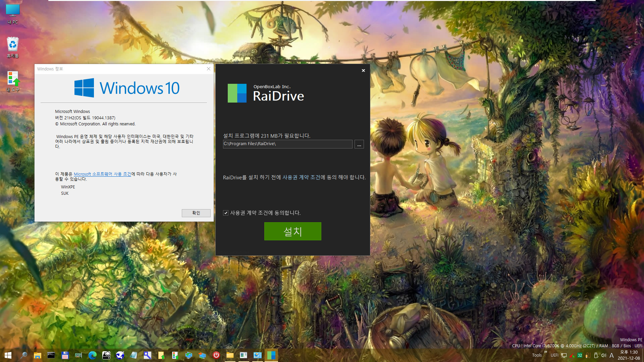
Task: Open the taskbar search magnifier
Action: [x=24, y=355]
